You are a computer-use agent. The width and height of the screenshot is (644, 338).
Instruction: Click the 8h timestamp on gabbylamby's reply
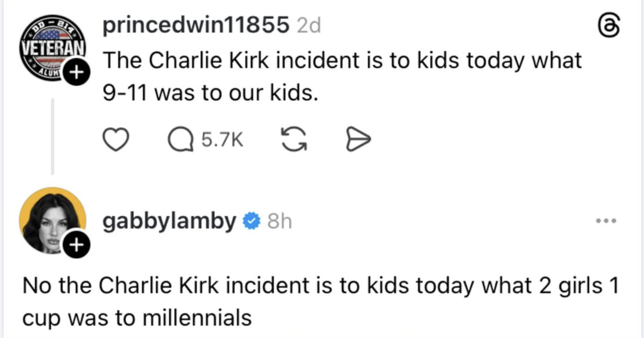(x=279, y=221)
